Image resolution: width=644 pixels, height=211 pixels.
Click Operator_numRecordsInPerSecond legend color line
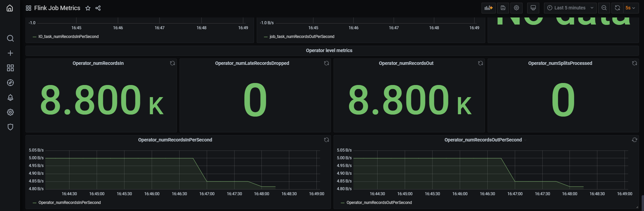[x=35, y=203]
